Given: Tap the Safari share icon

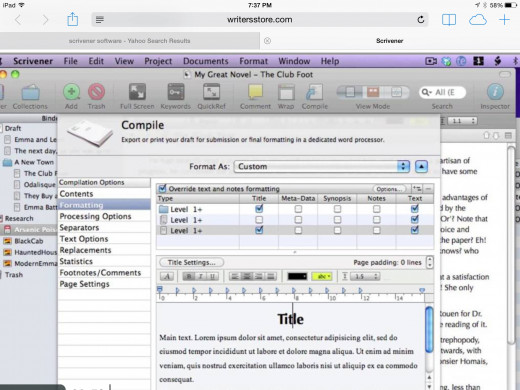Looking at the screenshot, I should pos(72,19).
